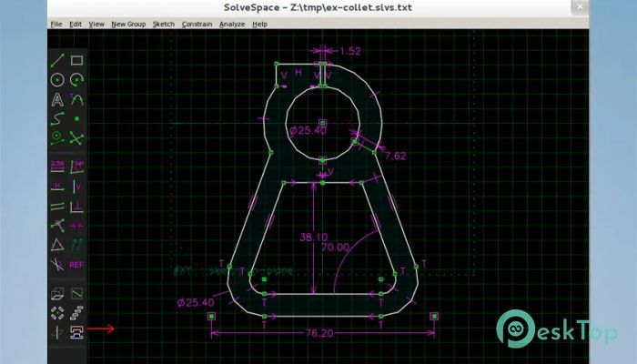Click the circle center point
Viewport: 637px width, 364px height.
click(322, 123)
